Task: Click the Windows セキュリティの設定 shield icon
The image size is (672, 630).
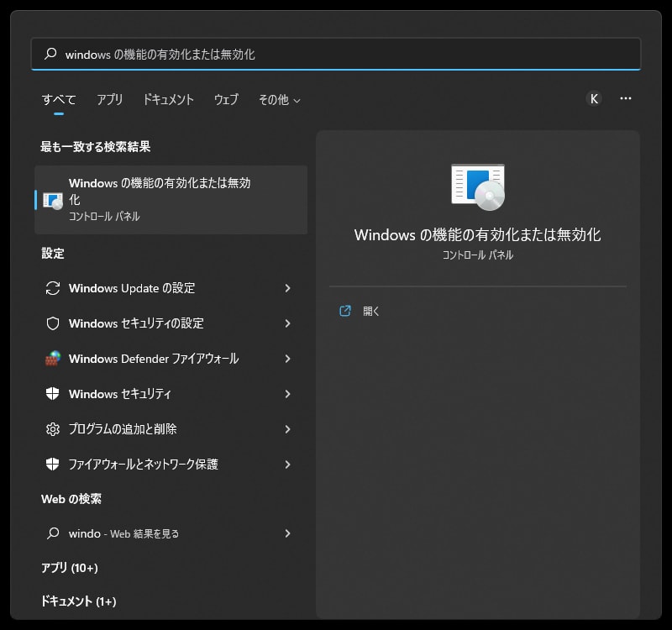Action: click(52, 323)
